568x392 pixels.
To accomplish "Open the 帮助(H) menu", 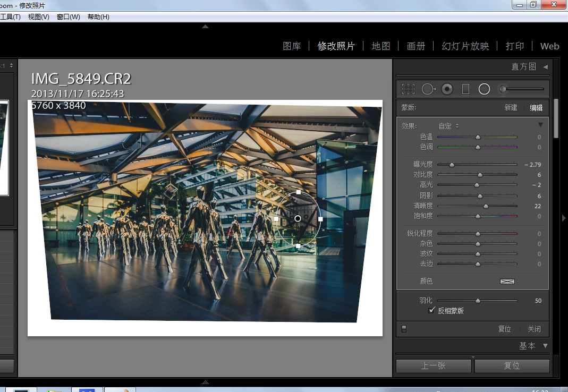I will (x=98, y=16).
